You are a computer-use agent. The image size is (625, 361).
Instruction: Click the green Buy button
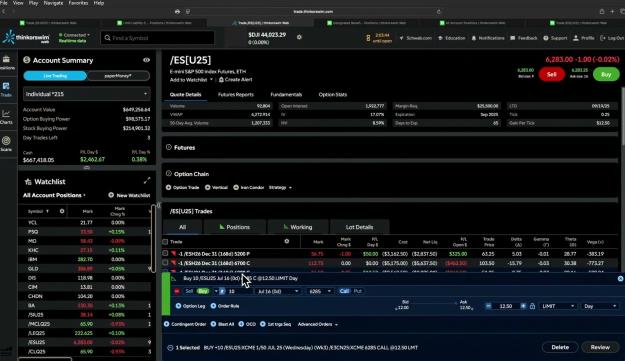click(x=606, y=74)
